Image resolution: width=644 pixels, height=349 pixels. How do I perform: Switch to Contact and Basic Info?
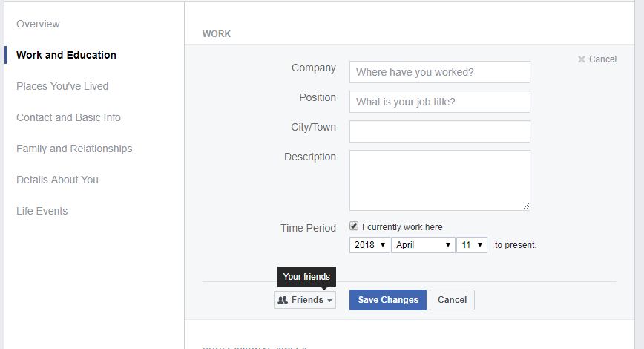[68, 117]
